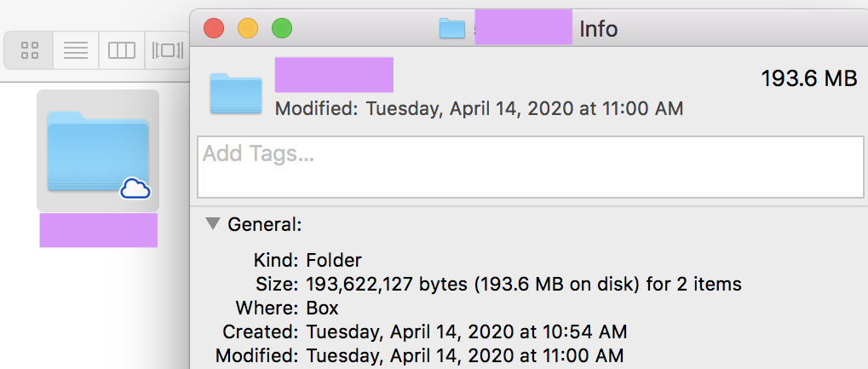Click the cloud sync badge on the folder

click(x=135, y=188)
